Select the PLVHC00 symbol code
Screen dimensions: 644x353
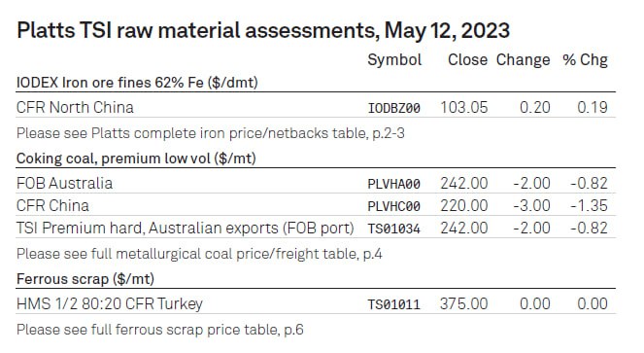click(393, 206)
